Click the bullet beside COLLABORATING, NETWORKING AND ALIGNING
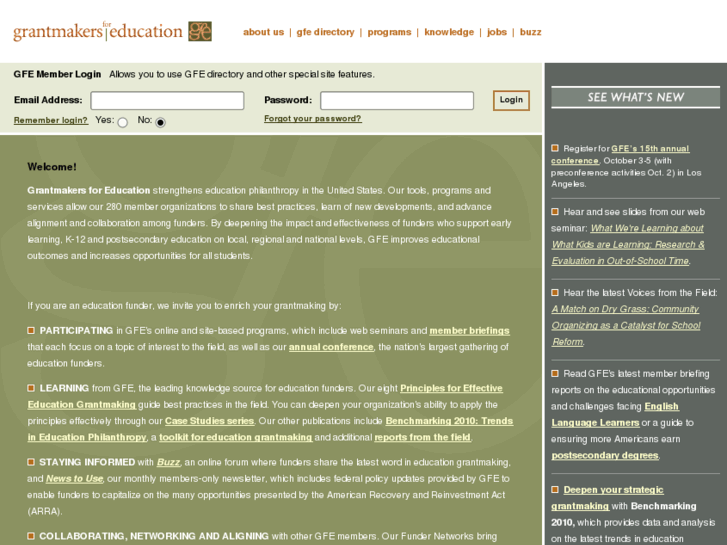This screenshot has width=727, height=545. click(x=31, y=536)
